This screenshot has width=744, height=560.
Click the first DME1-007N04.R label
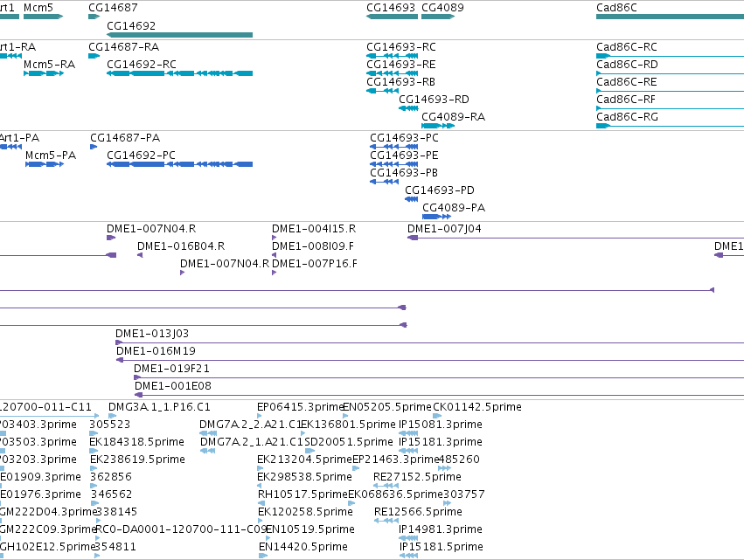(x=151, y=229)
